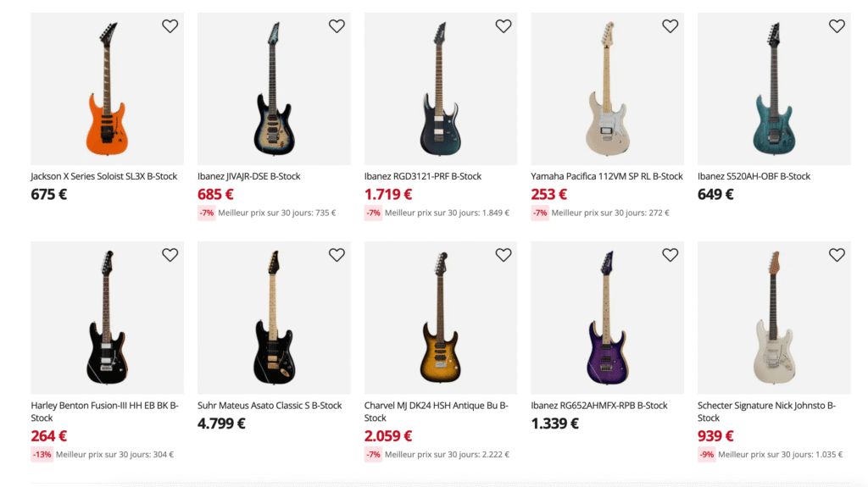Open the orange Jackson Soloist guitar image

(x=107, y=89)
